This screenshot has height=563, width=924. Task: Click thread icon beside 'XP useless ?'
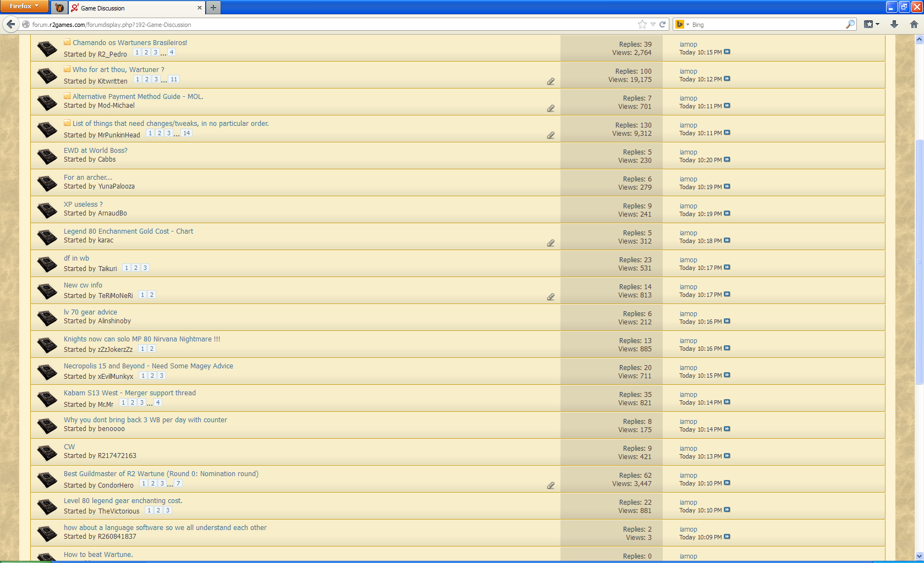click(47, 210)
